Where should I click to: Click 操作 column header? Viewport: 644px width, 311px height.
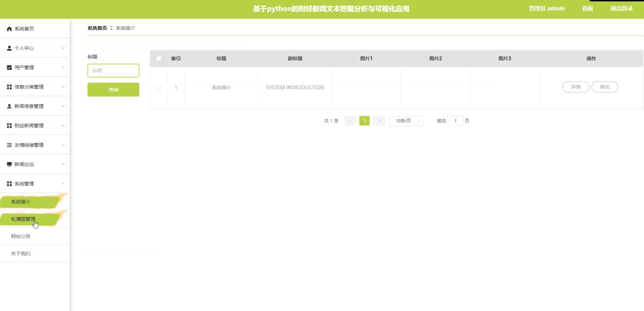point(591,59)
